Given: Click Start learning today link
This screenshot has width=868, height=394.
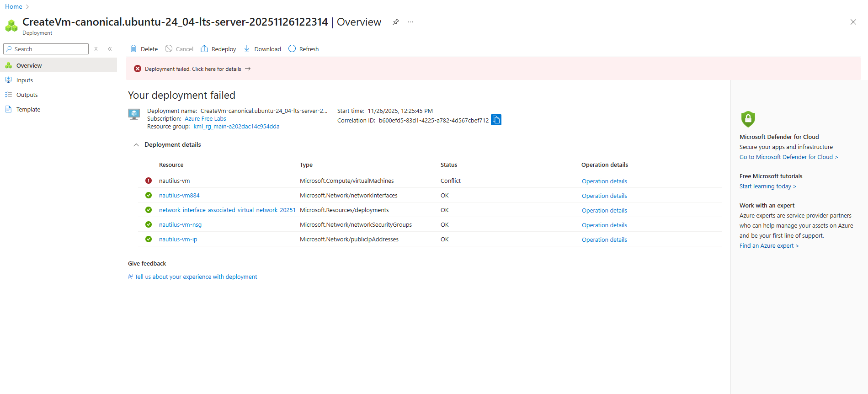Looking at the screenshot, I should pos(768,186).
